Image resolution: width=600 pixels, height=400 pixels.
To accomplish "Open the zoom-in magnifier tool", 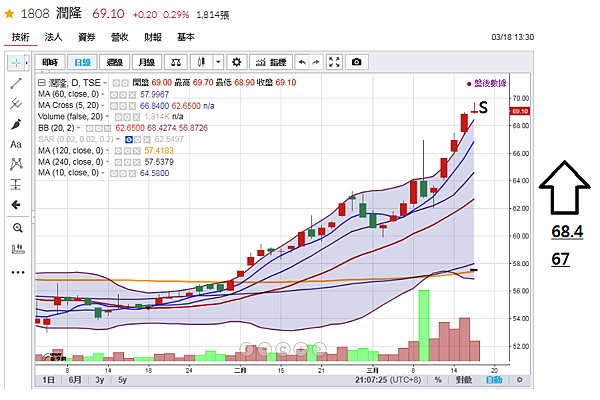I will pos(17,228).
